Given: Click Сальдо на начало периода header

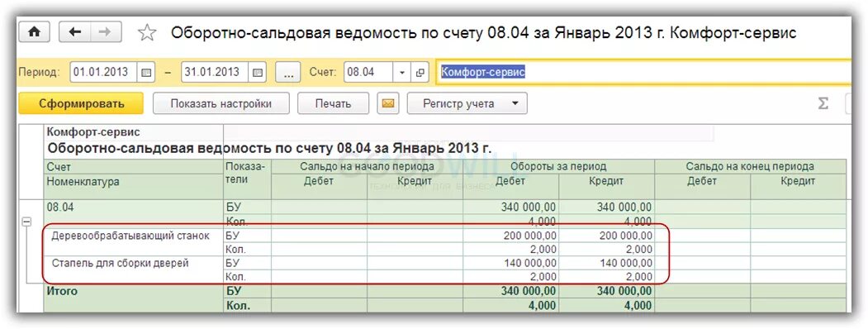Looking at the screenshot, I should [367, 166].
